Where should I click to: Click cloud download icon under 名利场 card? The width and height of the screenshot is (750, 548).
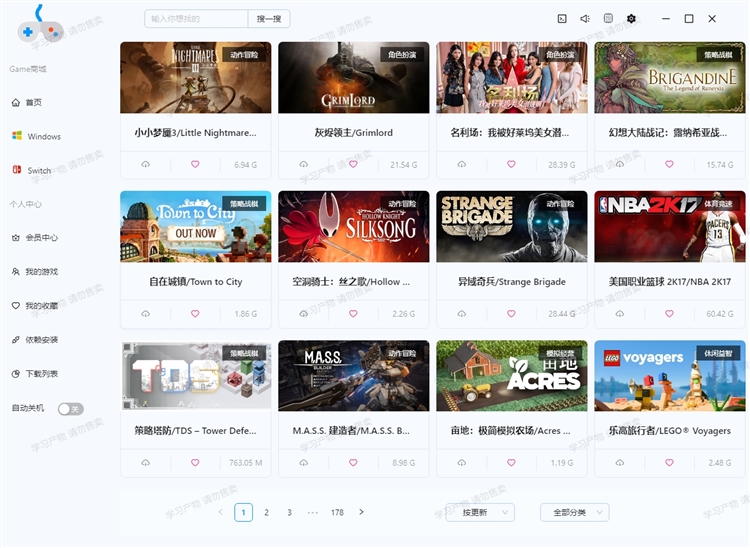pos(462,164)
